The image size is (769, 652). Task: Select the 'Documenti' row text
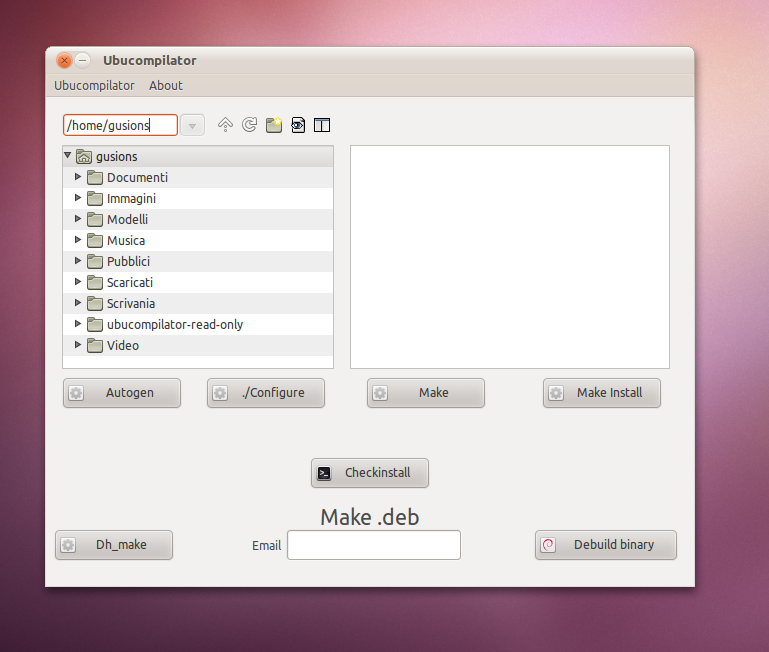tap(137, 178)
